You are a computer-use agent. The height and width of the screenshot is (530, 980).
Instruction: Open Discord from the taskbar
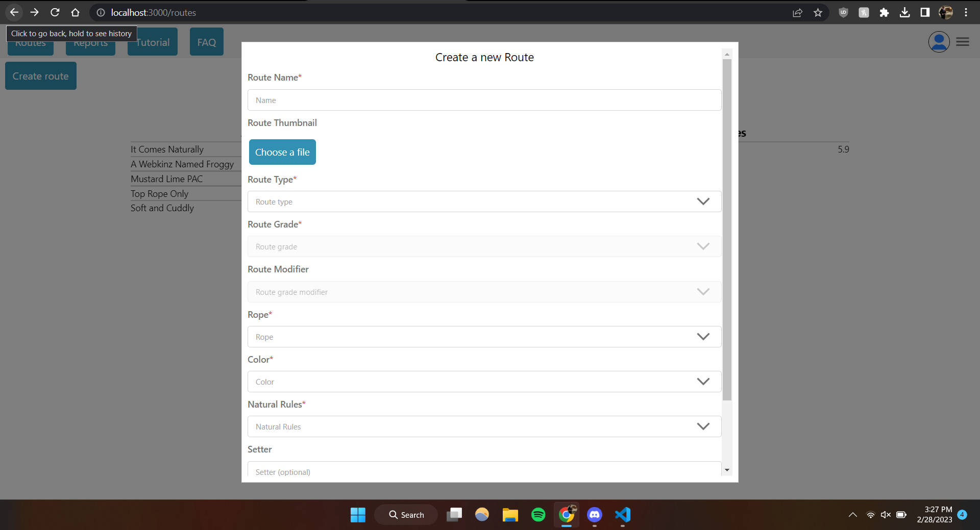(x=594, y=515)
